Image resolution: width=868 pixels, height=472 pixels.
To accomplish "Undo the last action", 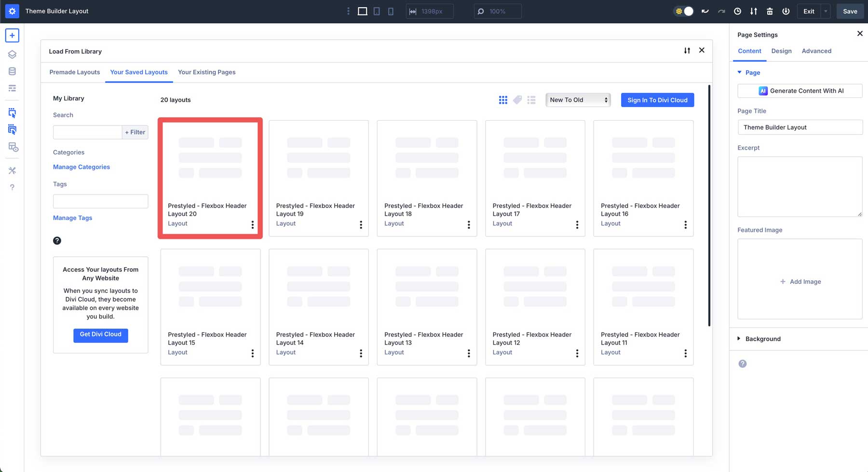I will click(705, 11).
